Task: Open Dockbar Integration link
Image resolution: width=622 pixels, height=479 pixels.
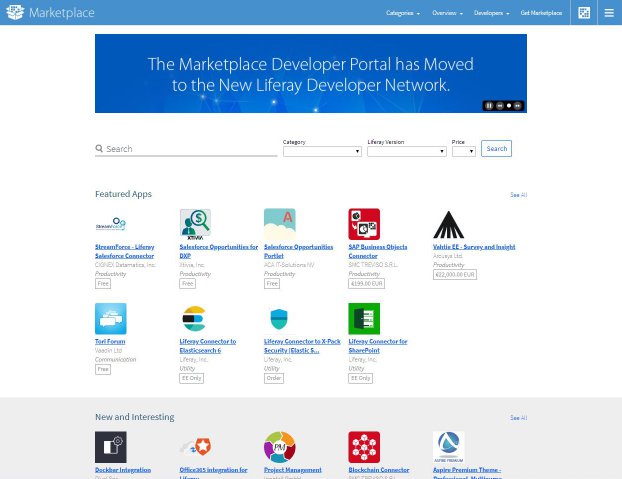Action: pos(123,470)
